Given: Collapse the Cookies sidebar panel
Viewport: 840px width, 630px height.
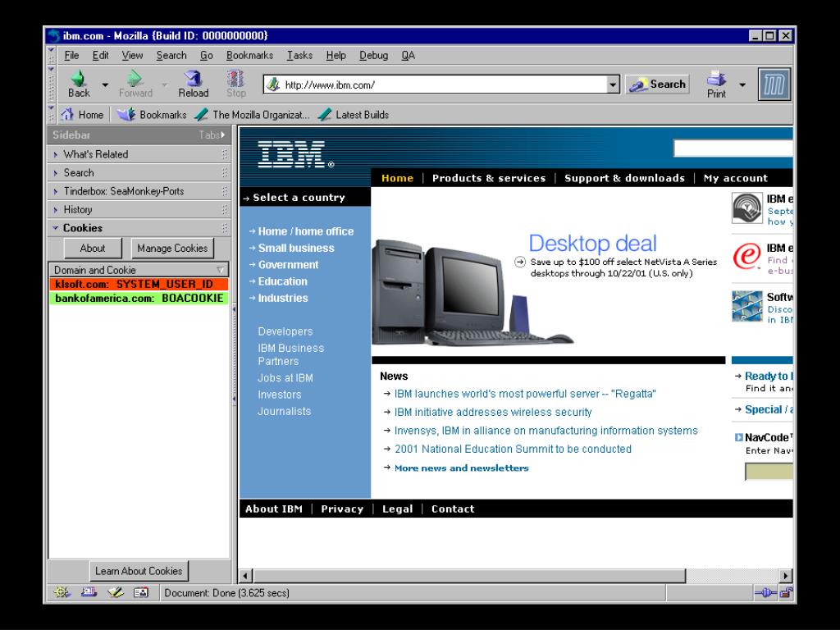Looking at the screenshot, I should coord(139,228).
